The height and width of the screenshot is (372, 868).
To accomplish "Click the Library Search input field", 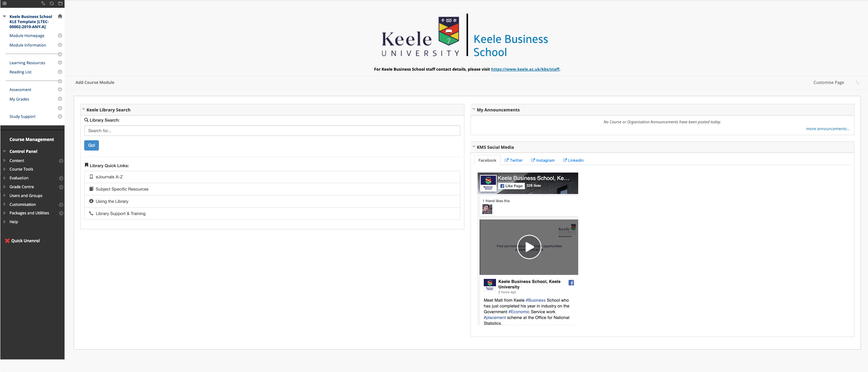I will coord(271,130).
